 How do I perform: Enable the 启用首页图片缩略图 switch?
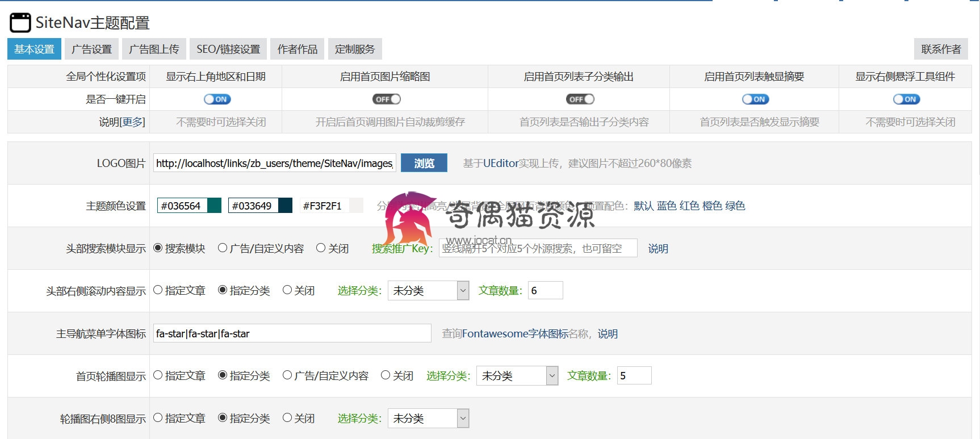[x=387, y=99]
